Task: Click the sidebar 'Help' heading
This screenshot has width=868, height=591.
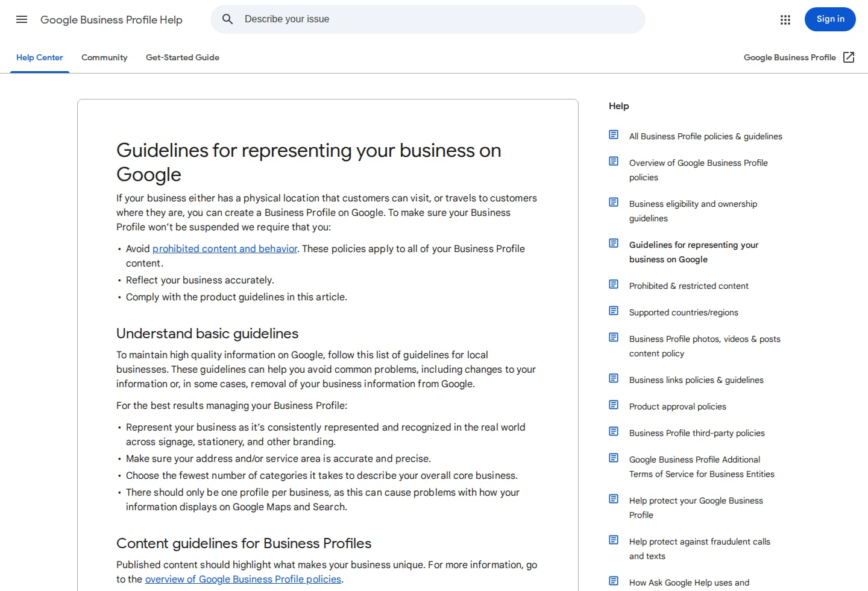Action: pos(618,106)
